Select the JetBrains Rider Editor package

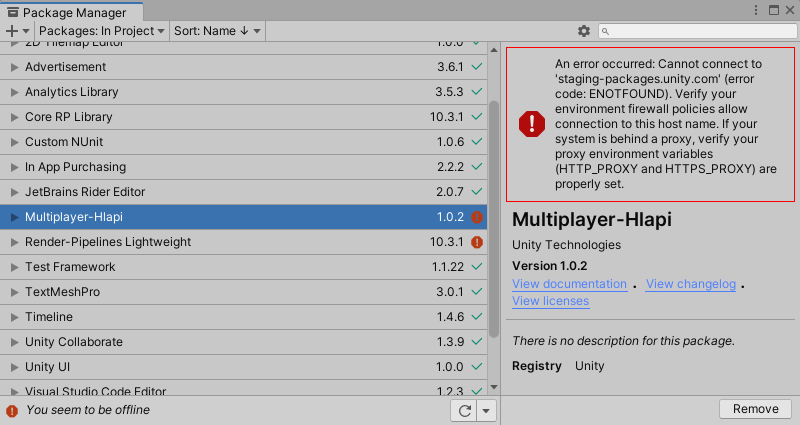(243, 192)
